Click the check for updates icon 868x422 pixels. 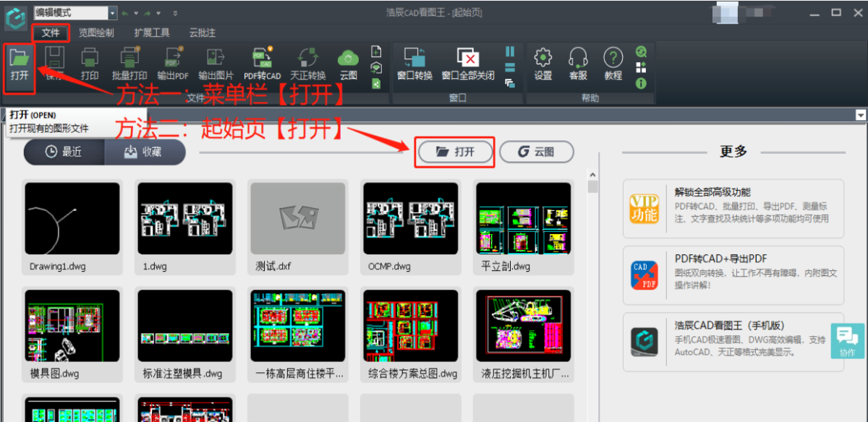[x=641, y=51]
